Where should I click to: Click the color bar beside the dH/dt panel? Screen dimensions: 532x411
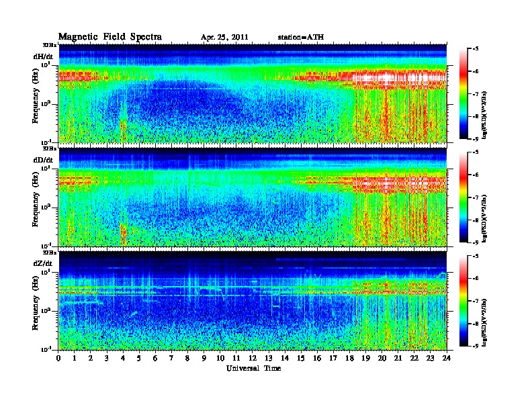[x=463, y=94]
